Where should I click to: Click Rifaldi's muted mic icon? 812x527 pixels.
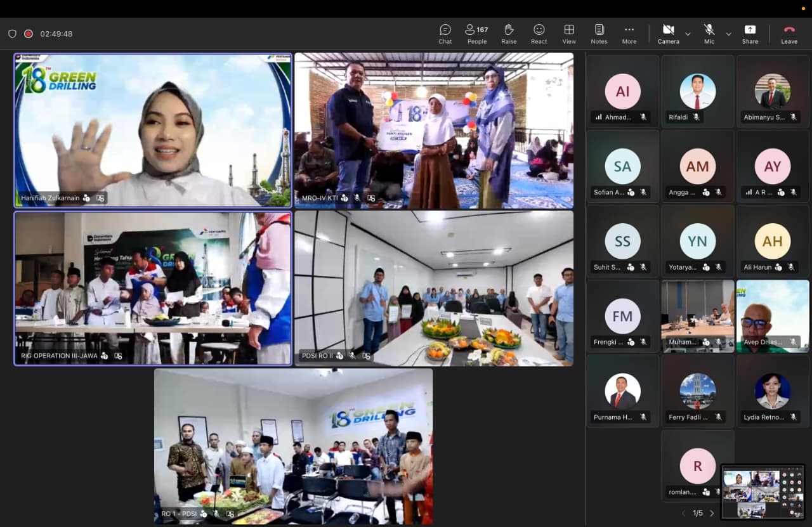point(696,117)
